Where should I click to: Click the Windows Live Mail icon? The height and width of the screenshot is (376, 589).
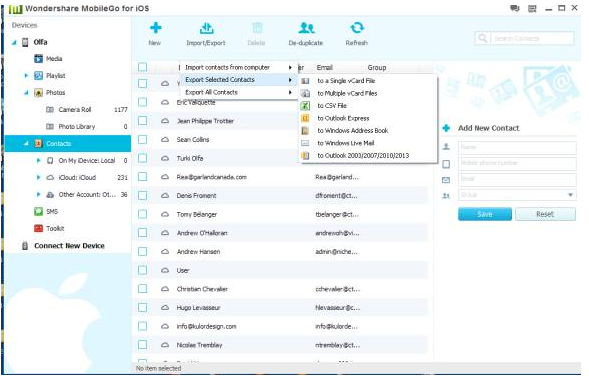(305, 143)
